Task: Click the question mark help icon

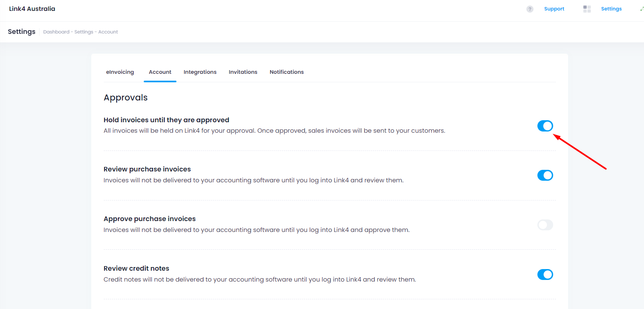Action: click(x=530, y=9)
